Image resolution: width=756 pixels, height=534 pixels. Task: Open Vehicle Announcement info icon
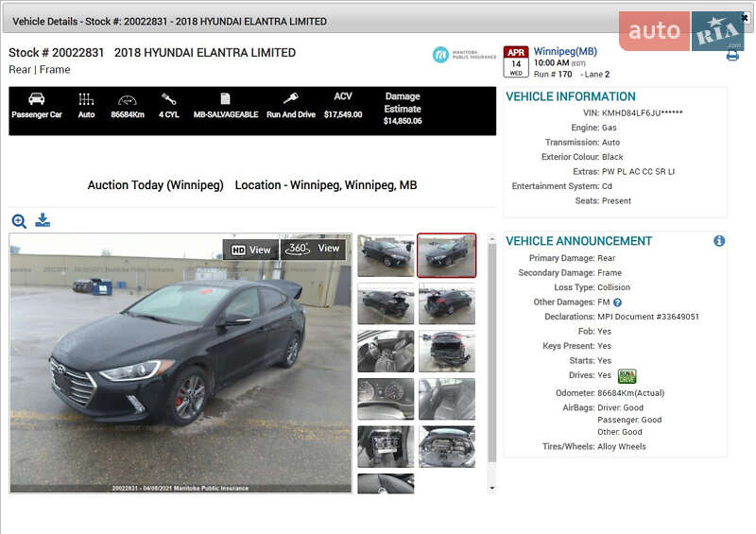719,241
